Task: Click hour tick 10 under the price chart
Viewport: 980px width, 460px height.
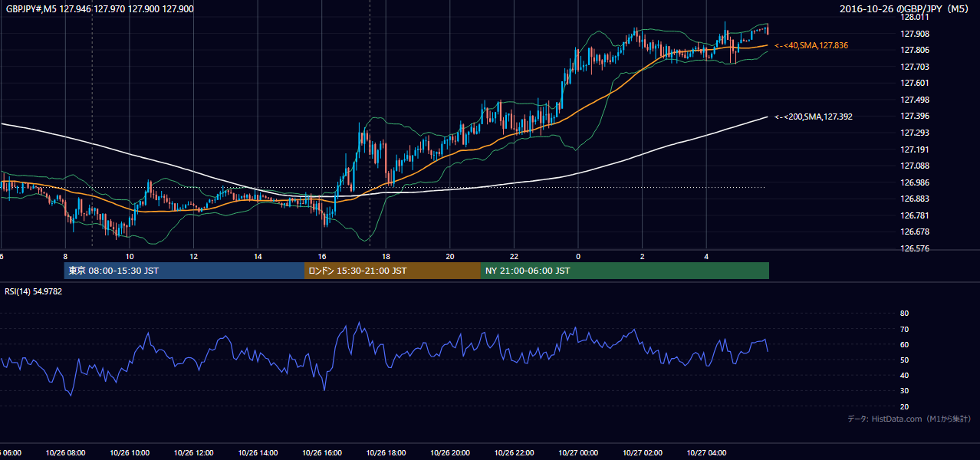Action: pos(130,256)
